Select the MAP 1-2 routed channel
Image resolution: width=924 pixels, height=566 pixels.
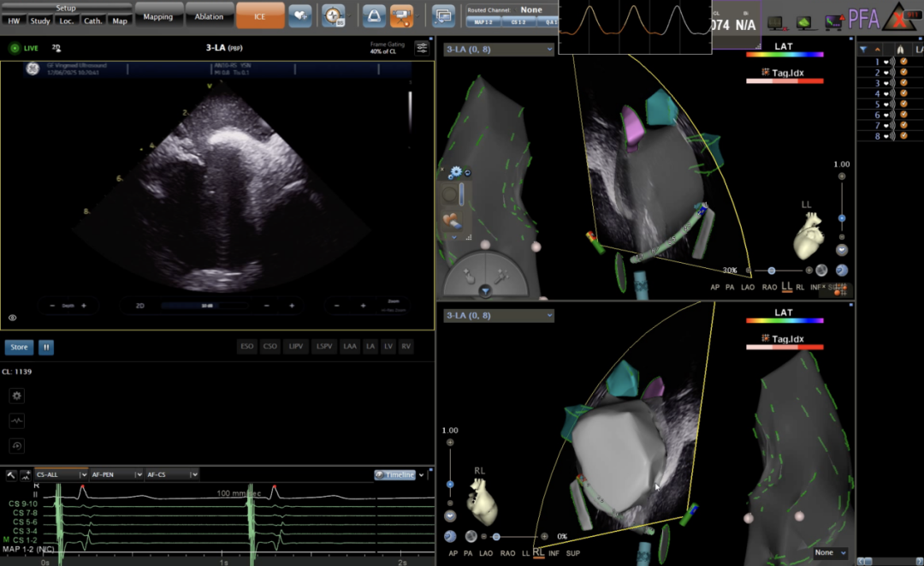click(483, 21)
